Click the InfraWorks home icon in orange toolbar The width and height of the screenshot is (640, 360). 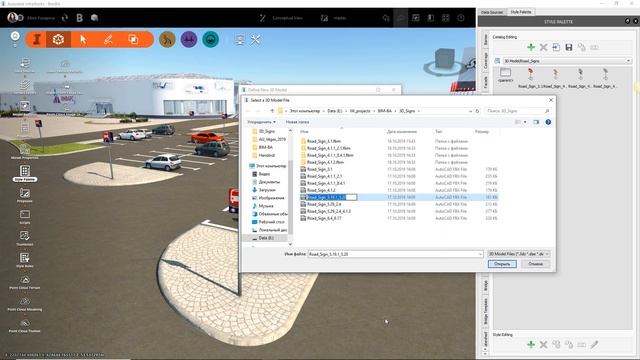pos(37,40)
